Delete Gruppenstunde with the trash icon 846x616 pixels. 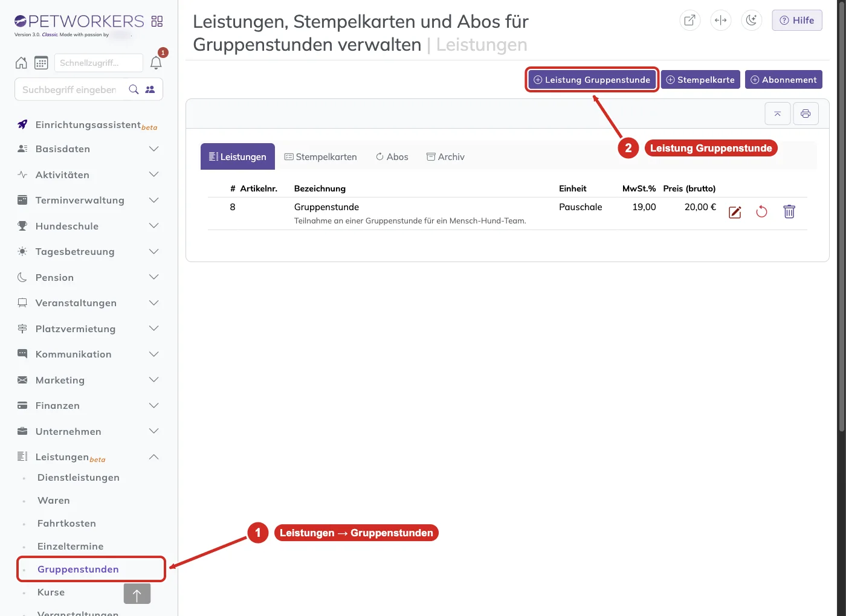pos(789,211)
